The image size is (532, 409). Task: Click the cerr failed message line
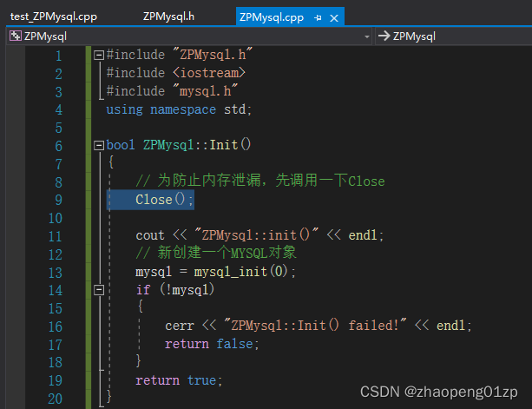pos(319,326)
